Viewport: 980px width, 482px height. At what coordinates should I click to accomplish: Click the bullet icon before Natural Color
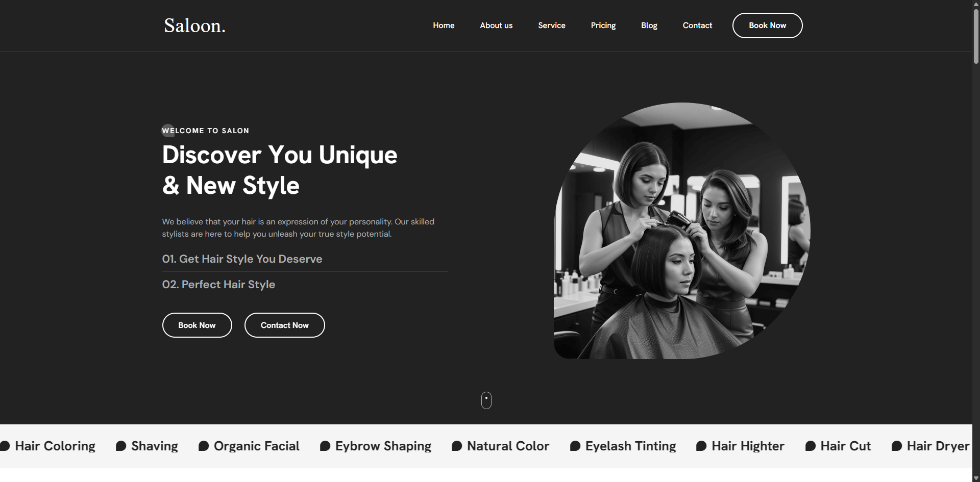pos(457,446)
